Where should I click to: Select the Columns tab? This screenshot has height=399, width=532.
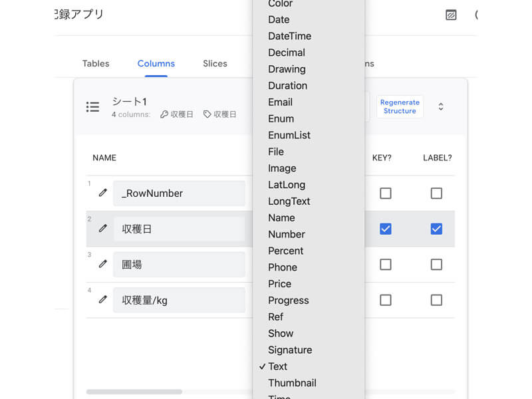[x=156, y=64]
